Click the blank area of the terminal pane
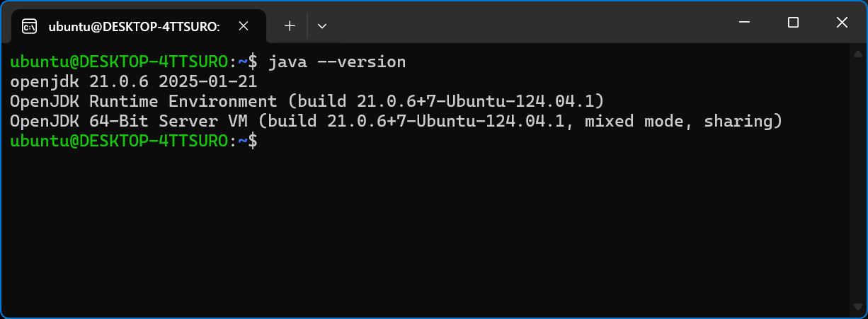This screenshot has height=319, width=868. pos(425,233)
